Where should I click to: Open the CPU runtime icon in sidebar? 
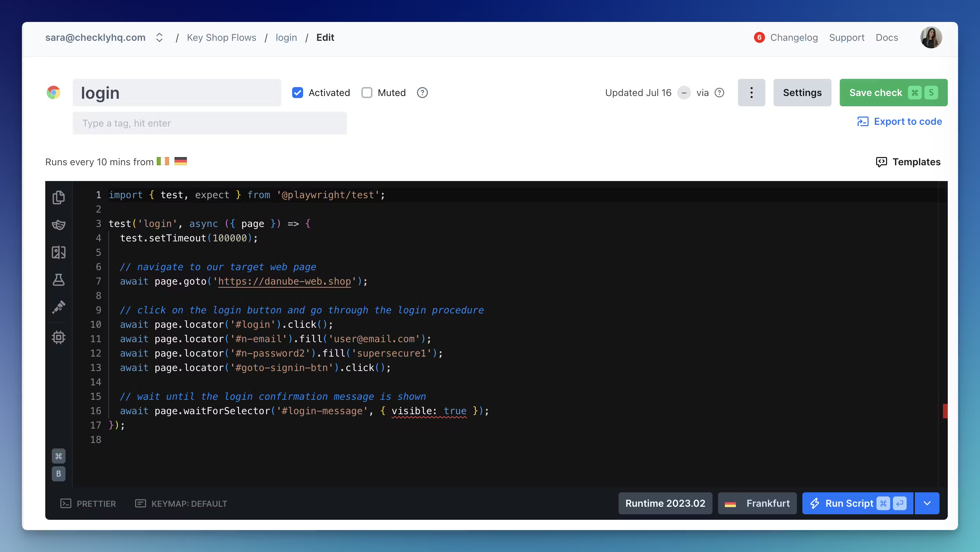tap(58, 337)
